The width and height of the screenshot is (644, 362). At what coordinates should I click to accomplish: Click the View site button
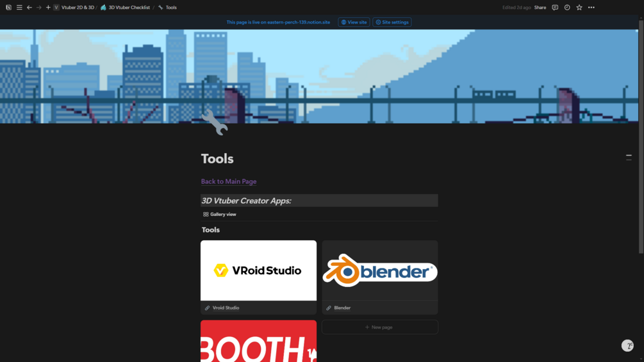point(354,22)
